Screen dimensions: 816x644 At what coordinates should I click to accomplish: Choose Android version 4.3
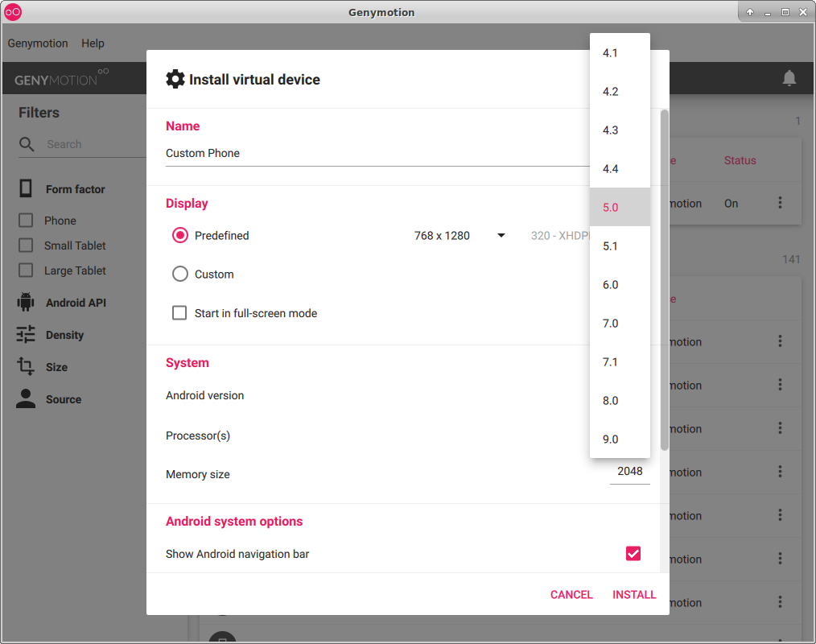tap(620, 130)
